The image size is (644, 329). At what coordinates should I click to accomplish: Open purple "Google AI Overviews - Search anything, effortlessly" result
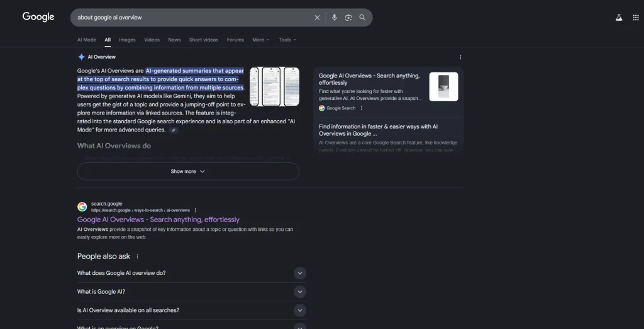tap(158, 220)
